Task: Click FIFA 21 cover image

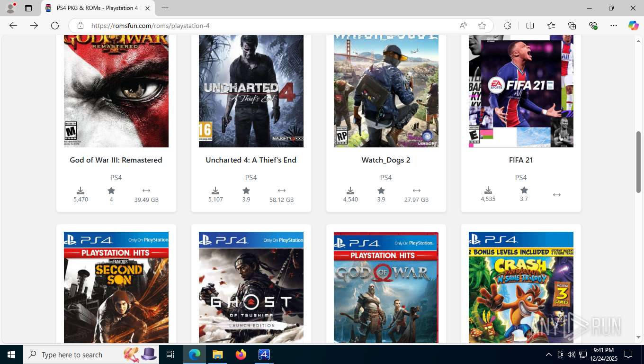Action: point(521,91)
